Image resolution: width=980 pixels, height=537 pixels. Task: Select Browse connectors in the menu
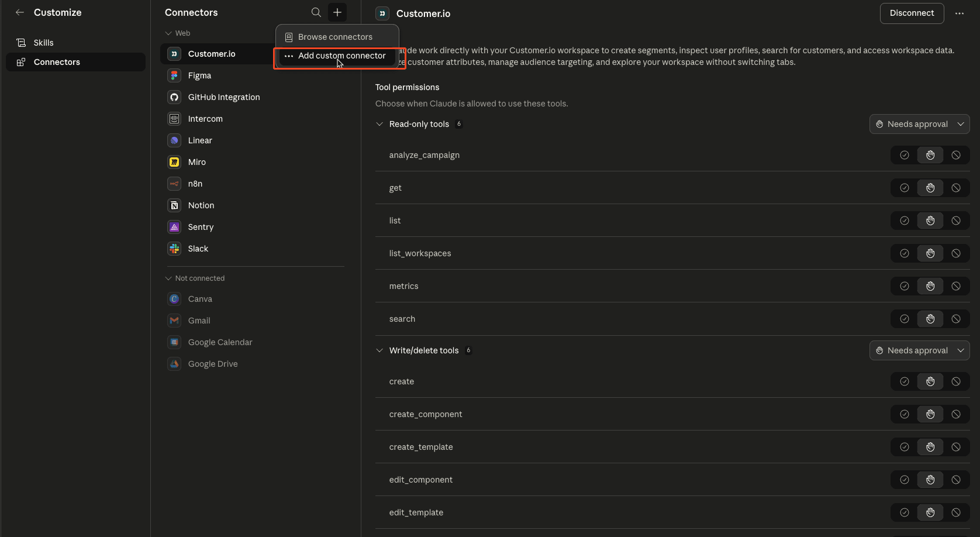[334, 36]
